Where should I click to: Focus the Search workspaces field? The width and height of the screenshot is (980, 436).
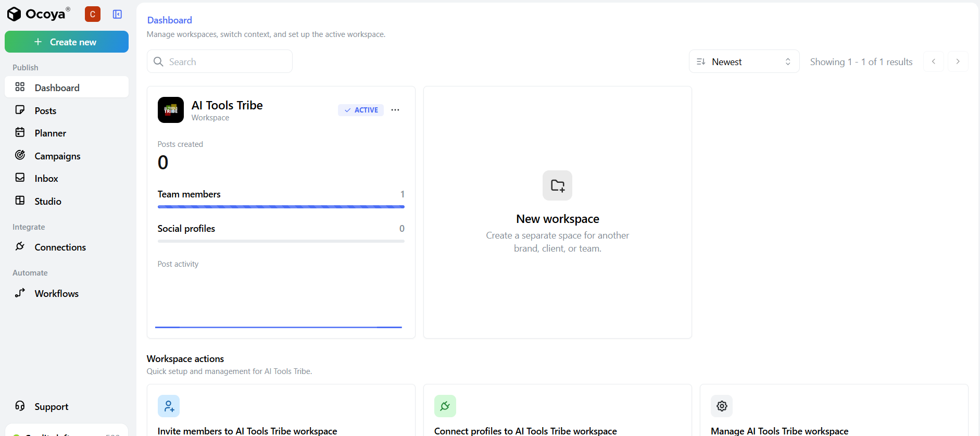click(219, 61)
